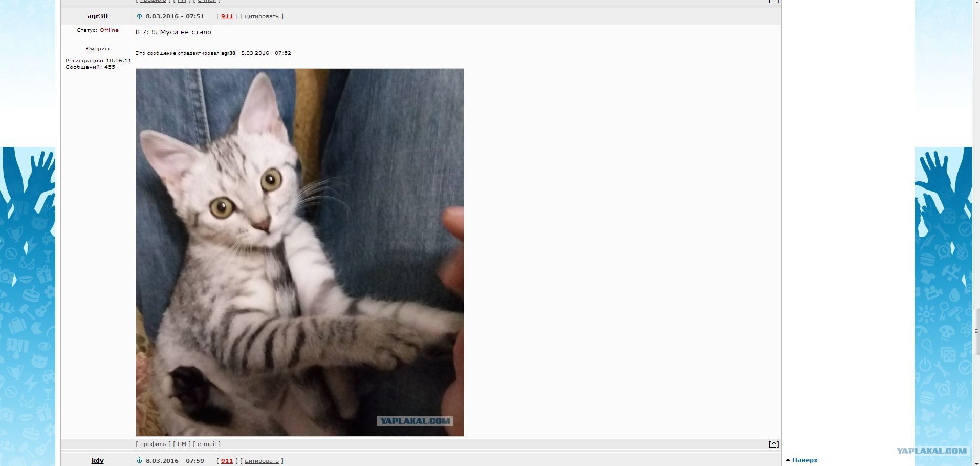Click the vertical scrollbar thumb on the page
The image size is (980, 466).
976,331
